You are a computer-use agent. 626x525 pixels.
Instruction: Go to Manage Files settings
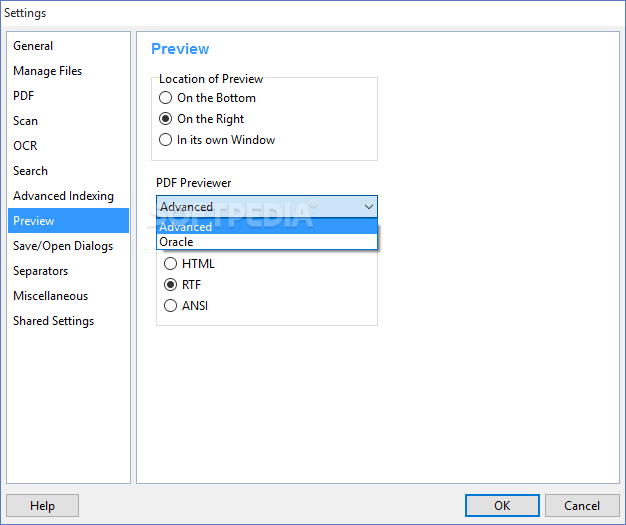pos(48,71)
